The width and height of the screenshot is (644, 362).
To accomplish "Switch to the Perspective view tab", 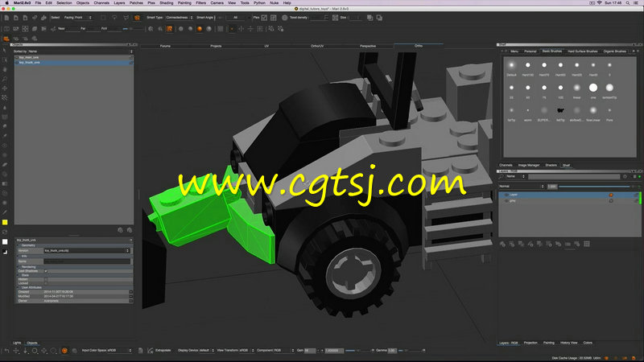I will pyautogui.click(x=368, y=46).
